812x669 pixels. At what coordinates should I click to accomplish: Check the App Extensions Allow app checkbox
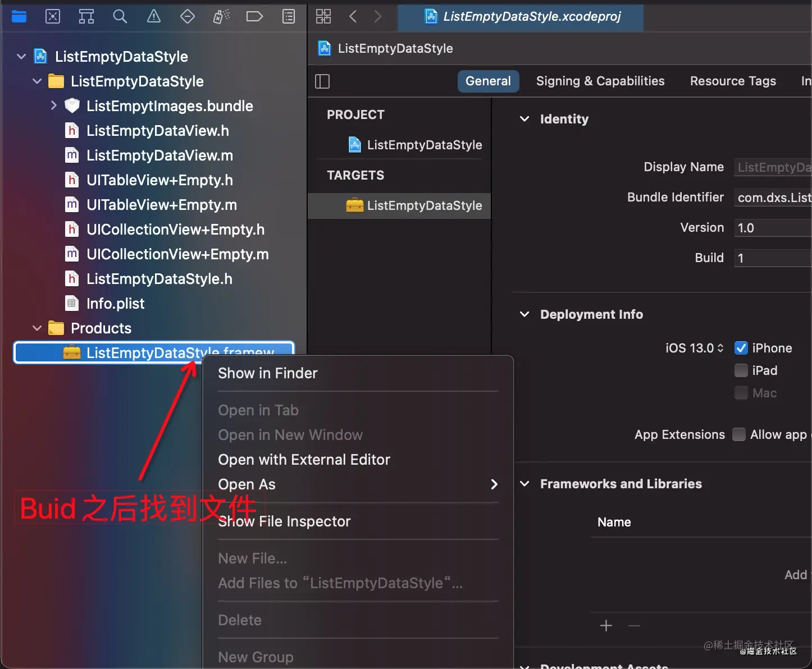point(739,434)
